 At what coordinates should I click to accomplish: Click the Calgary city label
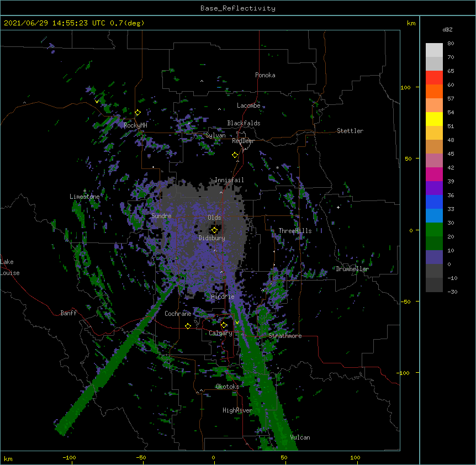(220, 333)
